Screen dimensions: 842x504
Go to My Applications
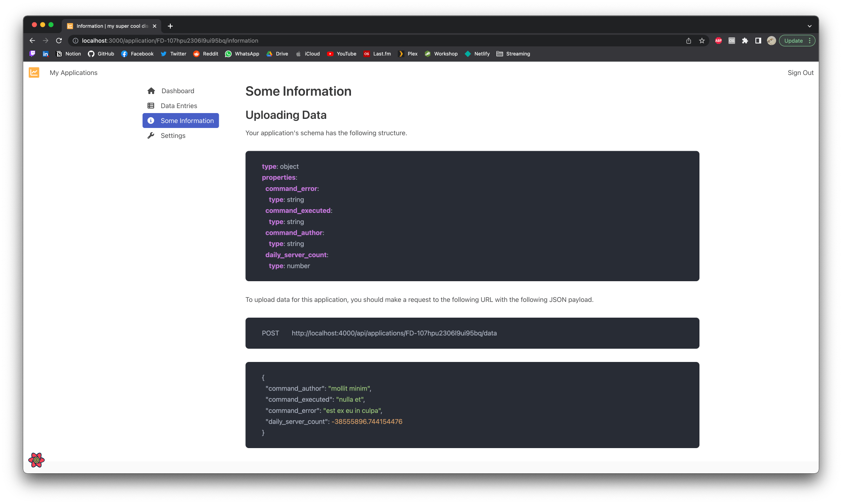coord(73,72)
